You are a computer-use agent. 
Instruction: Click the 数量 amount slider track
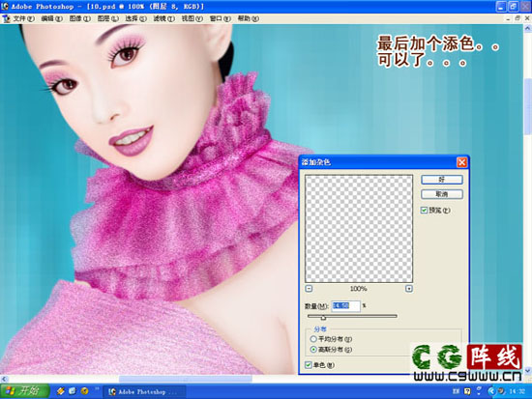352,316
